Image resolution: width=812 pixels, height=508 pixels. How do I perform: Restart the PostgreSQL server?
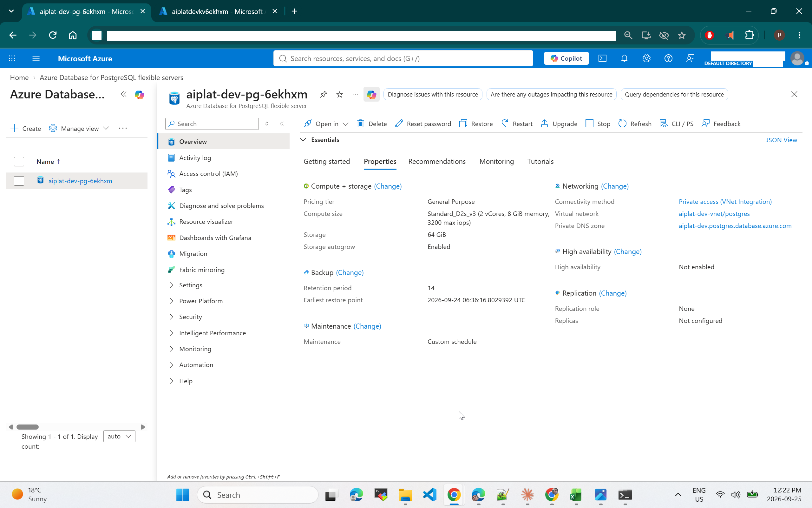pyautogui.click(x=517, y=124)
